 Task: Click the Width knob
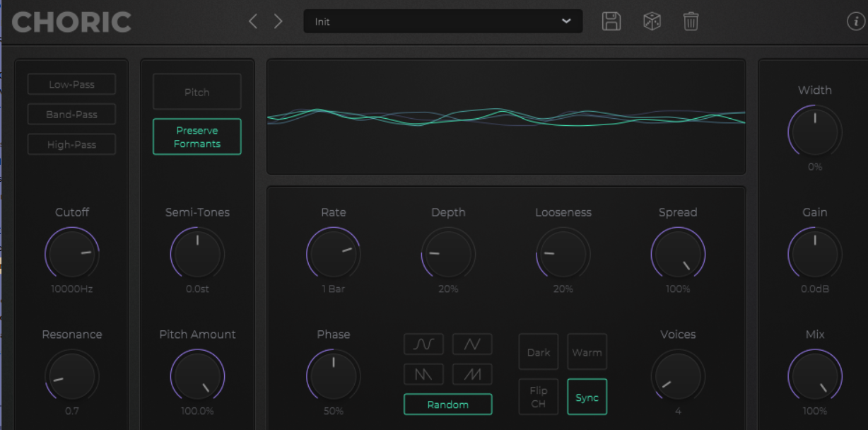tap(815, 131)
